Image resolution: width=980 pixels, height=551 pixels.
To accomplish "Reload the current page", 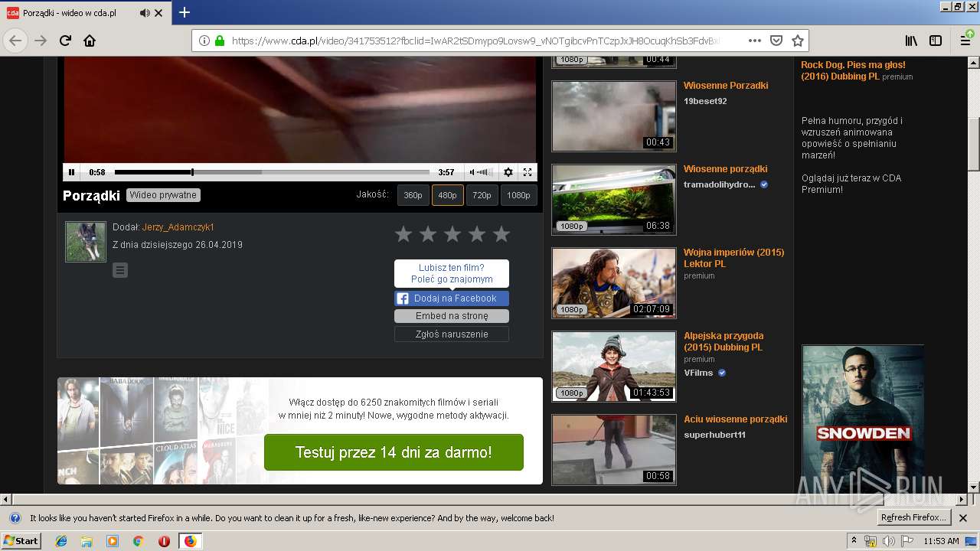I will [x=65, y=41].
